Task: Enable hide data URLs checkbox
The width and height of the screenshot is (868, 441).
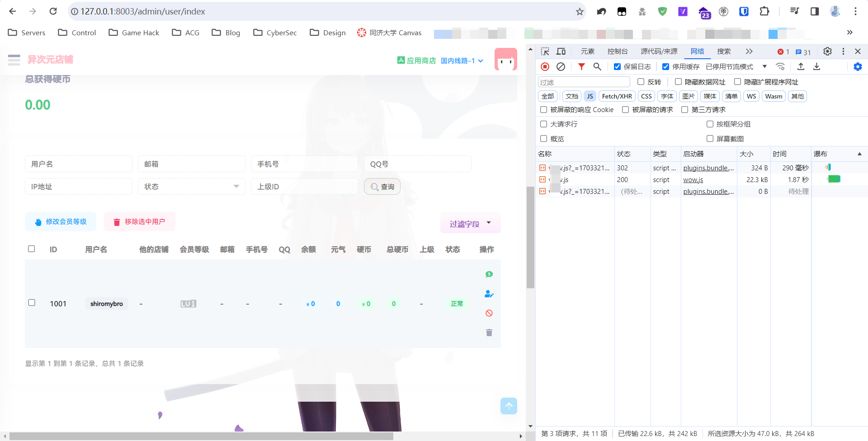Action: pyautogui.click(x=678, y=82)
